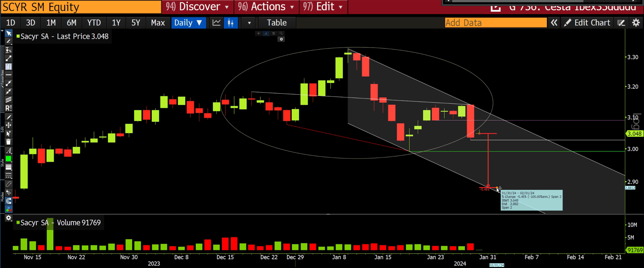Select the YTD time range
The width and height of the screenshot is (644, 268).
pyautogui.click(x=94, y=22)
